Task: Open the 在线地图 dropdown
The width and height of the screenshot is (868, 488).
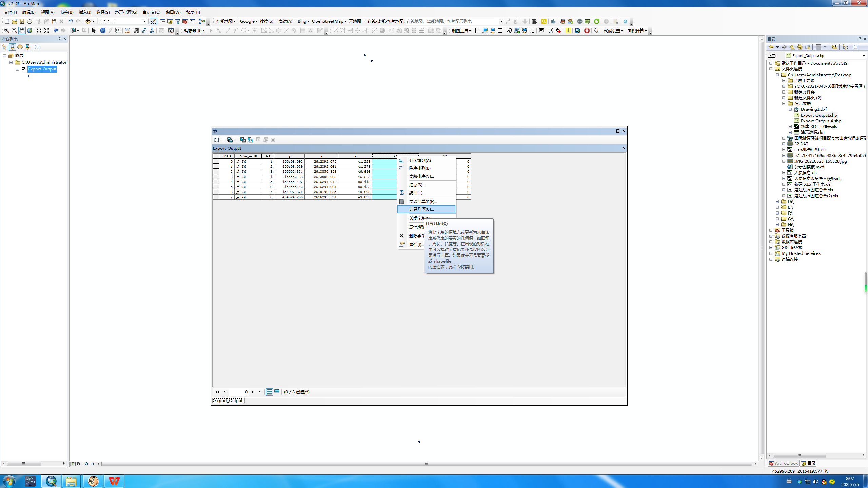Action: coord(226,21)
